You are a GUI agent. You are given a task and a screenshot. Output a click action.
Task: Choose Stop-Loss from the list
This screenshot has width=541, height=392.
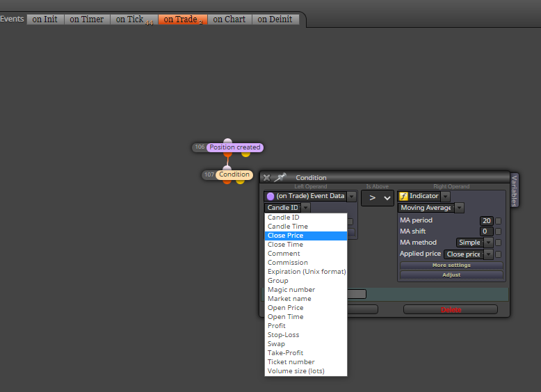(x=306, y=335)
